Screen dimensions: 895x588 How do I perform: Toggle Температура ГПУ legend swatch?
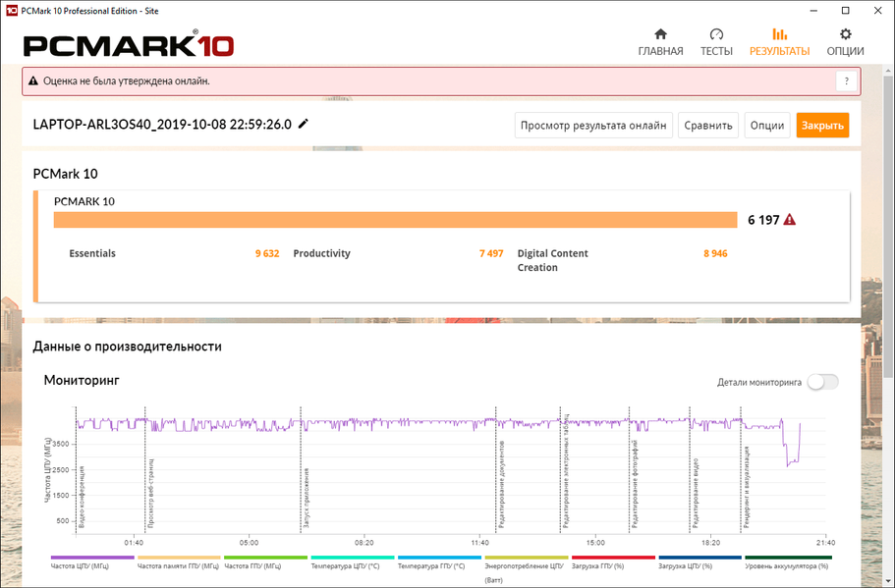pyautogui.click(x=439, y=558)
